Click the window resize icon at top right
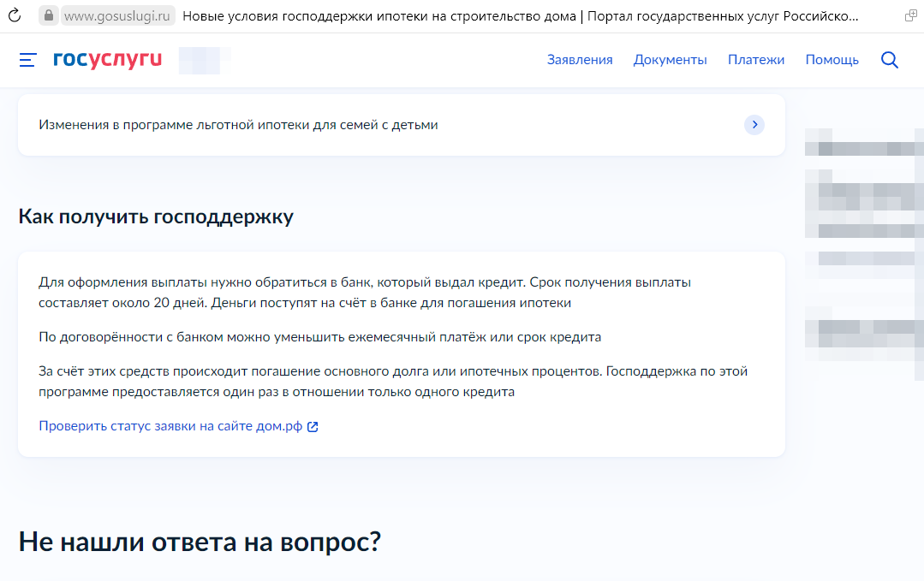The height and width of the screenshot is (581, 924). click(x=910, y=15)
